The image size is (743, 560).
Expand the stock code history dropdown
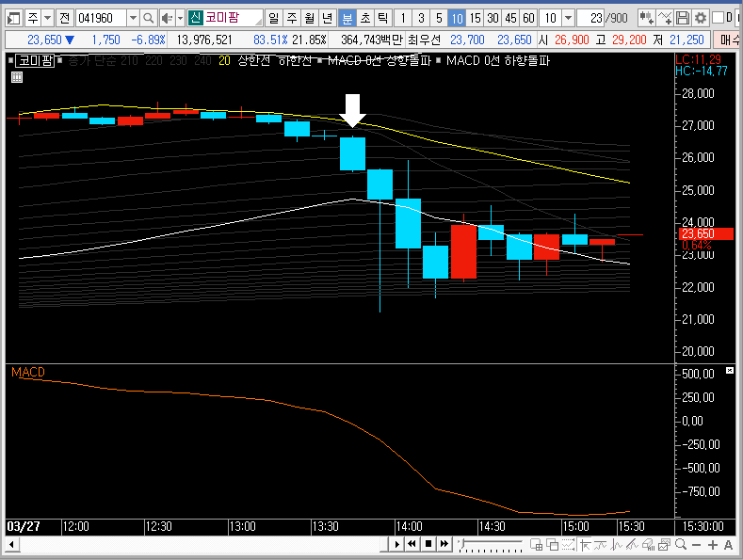(133, 19)
